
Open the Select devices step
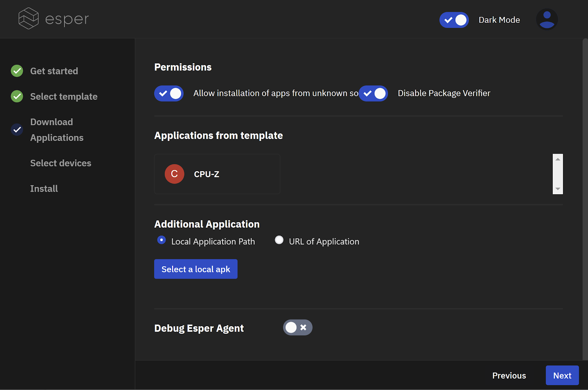[x=61, y=163]
